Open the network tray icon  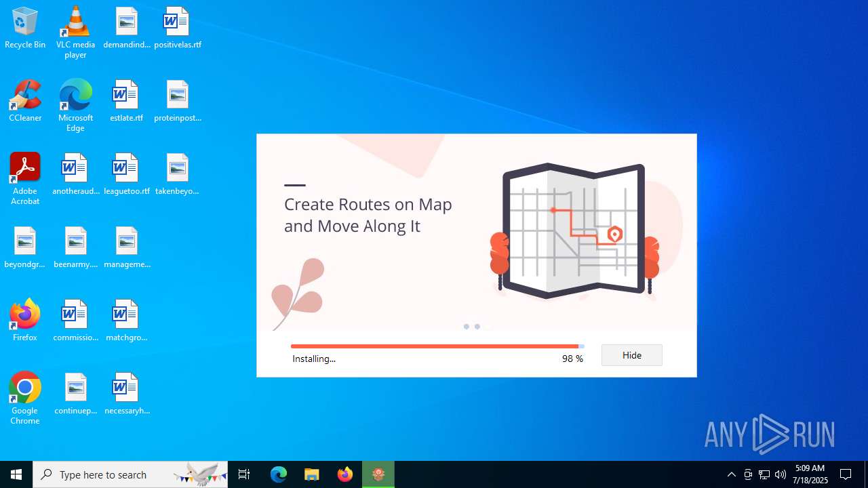tap(764, 474)
